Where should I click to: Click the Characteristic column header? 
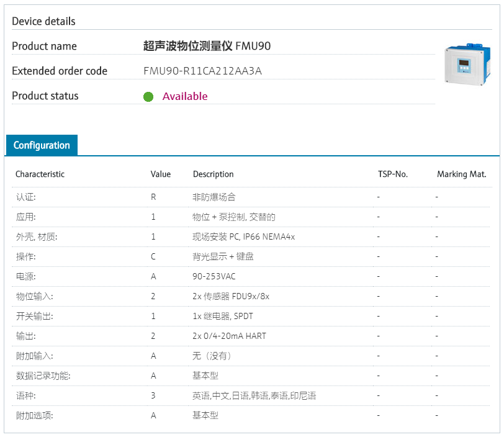40,174
